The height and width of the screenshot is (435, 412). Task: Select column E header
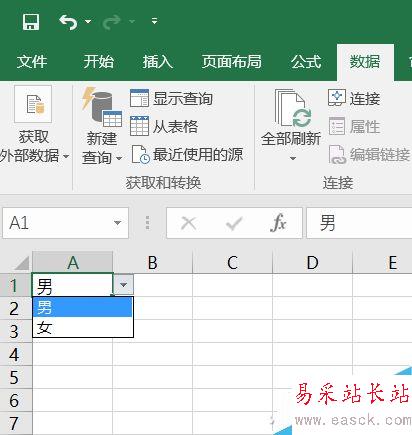pos(383,263)
